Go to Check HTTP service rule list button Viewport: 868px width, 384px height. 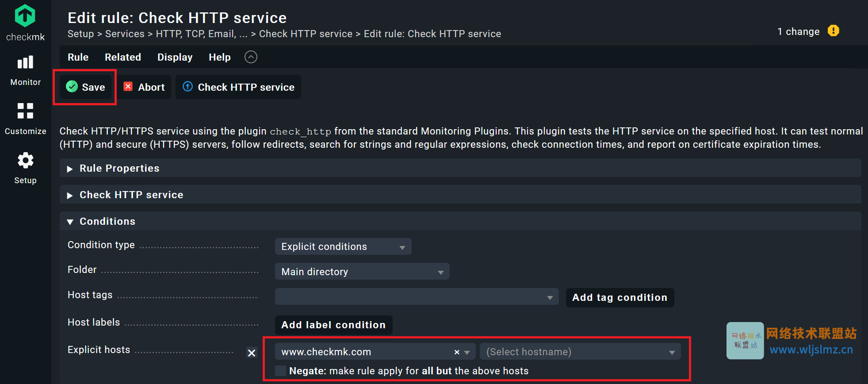point(238,87)
